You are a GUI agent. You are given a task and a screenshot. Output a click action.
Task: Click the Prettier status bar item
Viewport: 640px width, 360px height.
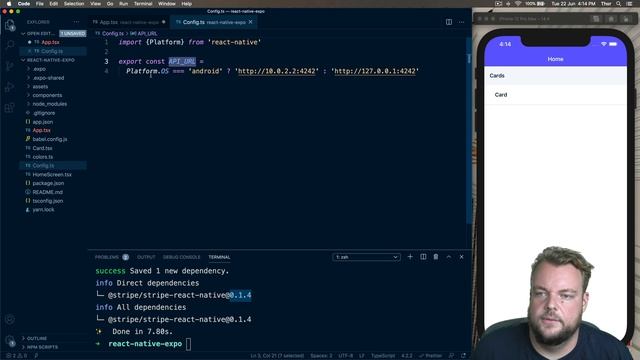click(x=431, y=356)
